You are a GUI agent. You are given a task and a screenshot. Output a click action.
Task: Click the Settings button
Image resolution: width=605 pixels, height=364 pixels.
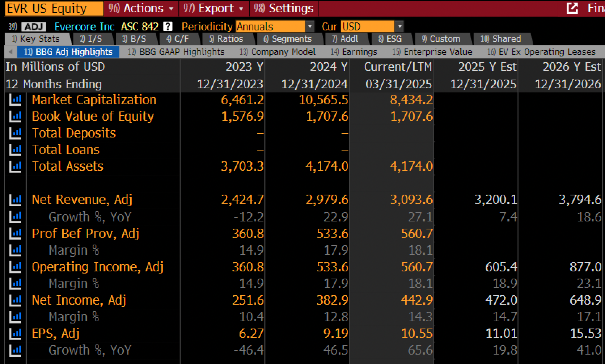point(284,8)
